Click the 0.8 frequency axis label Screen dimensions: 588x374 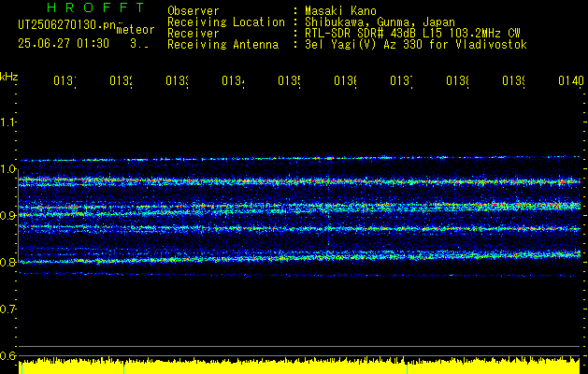(7, 262)
